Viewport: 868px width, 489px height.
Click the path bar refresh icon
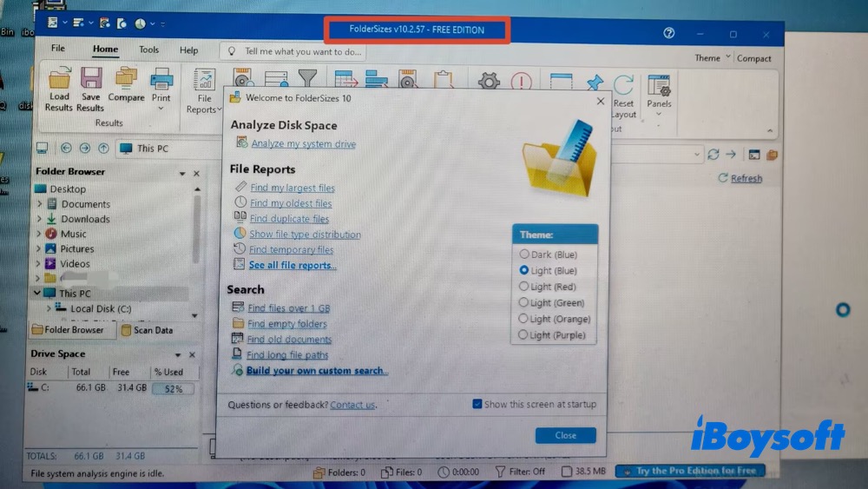click(x=713, y=155)
